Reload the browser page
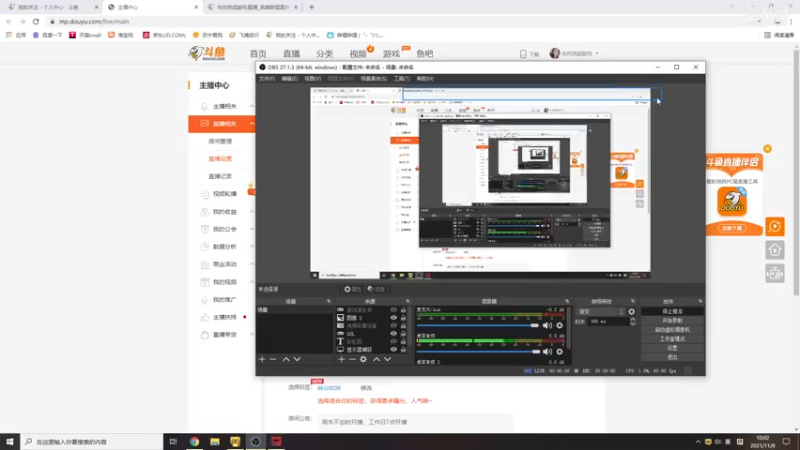 coord(36,21)
